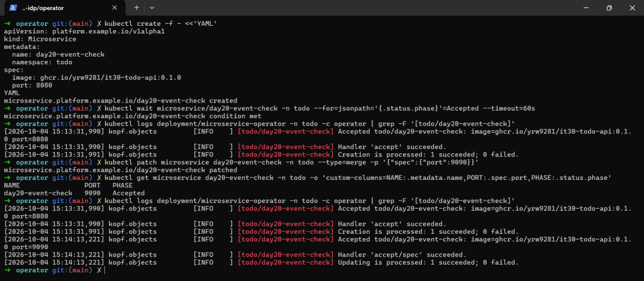This screenshot has width=644, height=281.
Task: Click the 'kind: Microservice' line
Action: (40, 40)
